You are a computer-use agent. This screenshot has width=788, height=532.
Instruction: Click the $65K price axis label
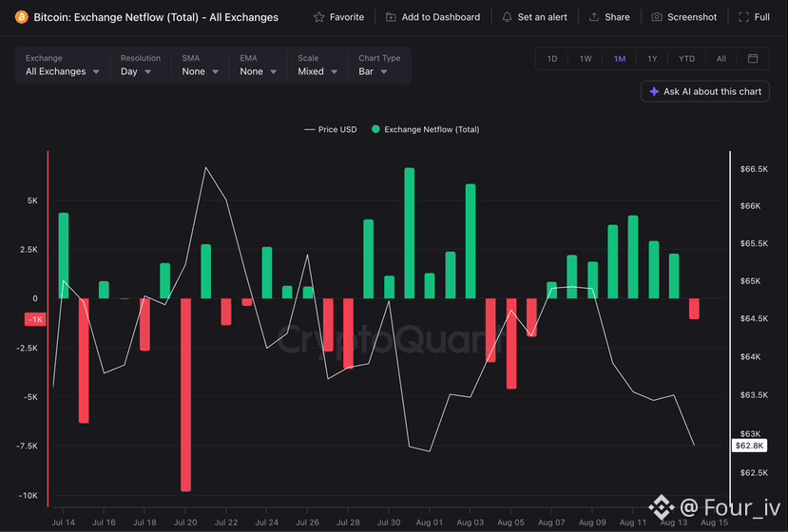click(x=750, y=281)
